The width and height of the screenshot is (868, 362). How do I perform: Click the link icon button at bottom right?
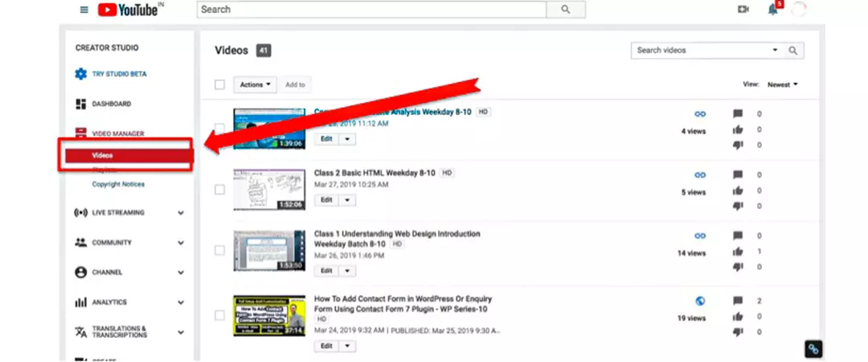point(813,348)
